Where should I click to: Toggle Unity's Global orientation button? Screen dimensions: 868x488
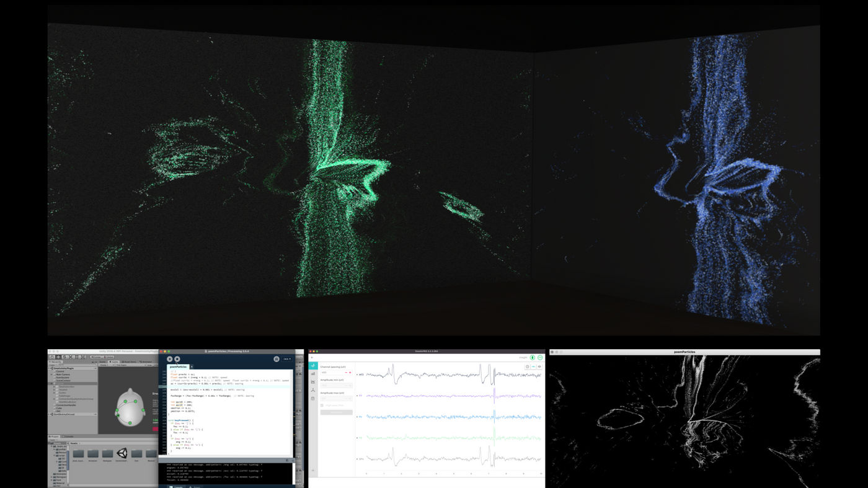click(x=108, y=357)
